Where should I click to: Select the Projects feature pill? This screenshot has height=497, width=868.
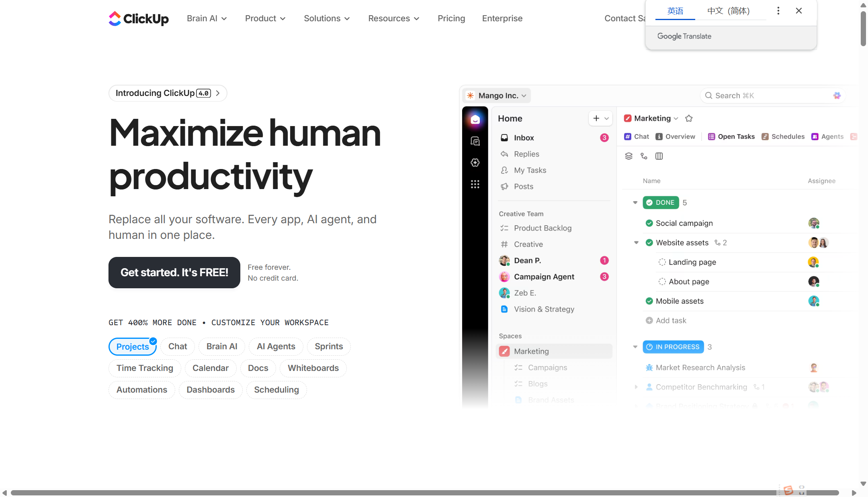point(133,346)
